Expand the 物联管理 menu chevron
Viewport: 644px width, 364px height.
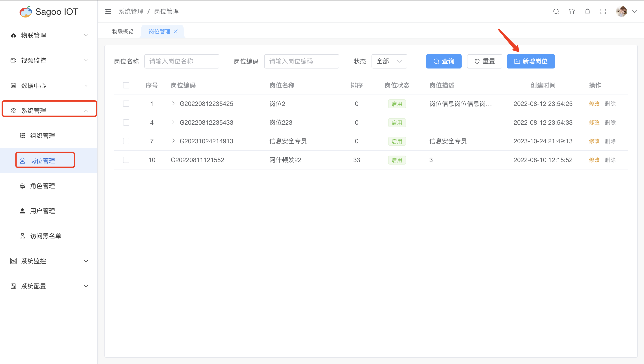tap(86, 36)
